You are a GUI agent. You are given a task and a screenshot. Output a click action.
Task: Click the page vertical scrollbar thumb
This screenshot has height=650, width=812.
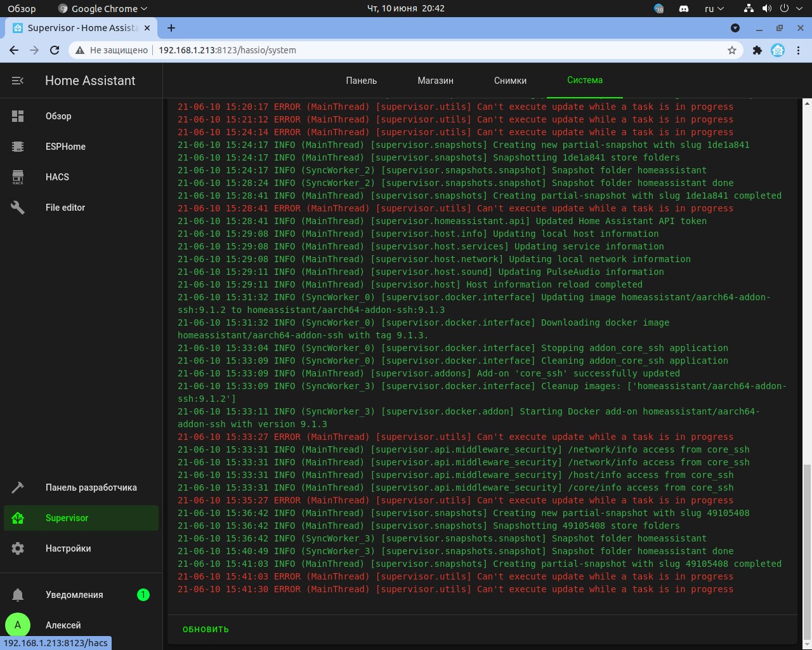tap(807, 552)
